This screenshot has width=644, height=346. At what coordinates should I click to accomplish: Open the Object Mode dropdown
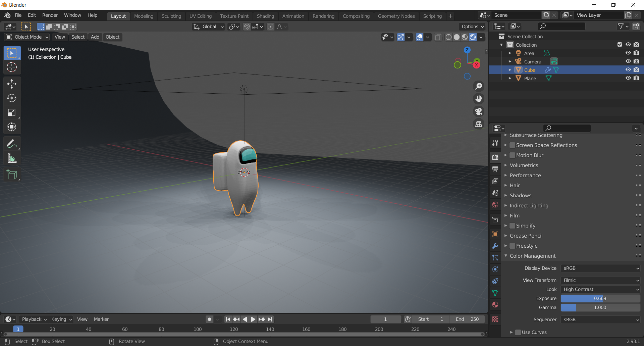tap(27, 37)
